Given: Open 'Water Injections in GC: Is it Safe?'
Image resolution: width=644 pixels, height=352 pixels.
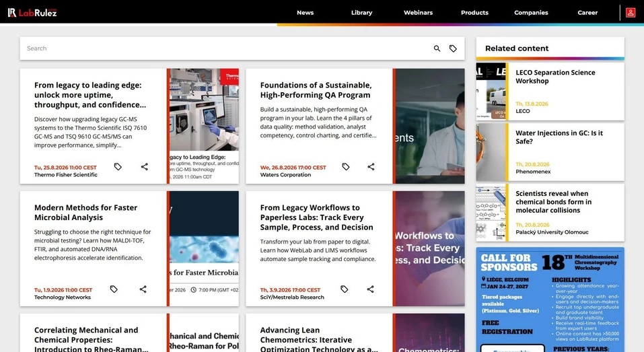Looking at the screenshot, I should (x=559, y=137).
